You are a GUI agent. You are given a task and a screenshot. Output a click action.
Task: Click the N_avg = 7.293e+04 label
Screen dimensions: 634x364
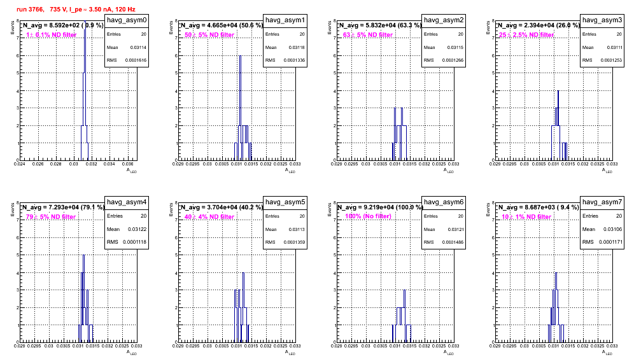62,207
